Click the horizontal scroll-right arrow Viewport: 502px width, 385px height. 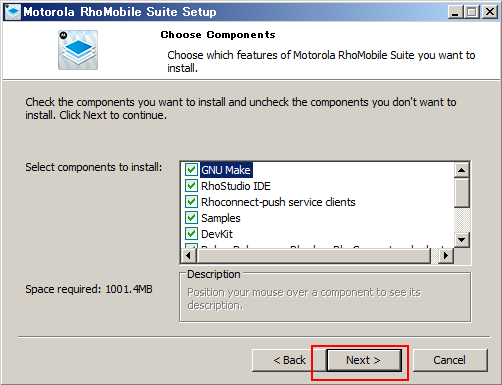[x=446, y=256]
